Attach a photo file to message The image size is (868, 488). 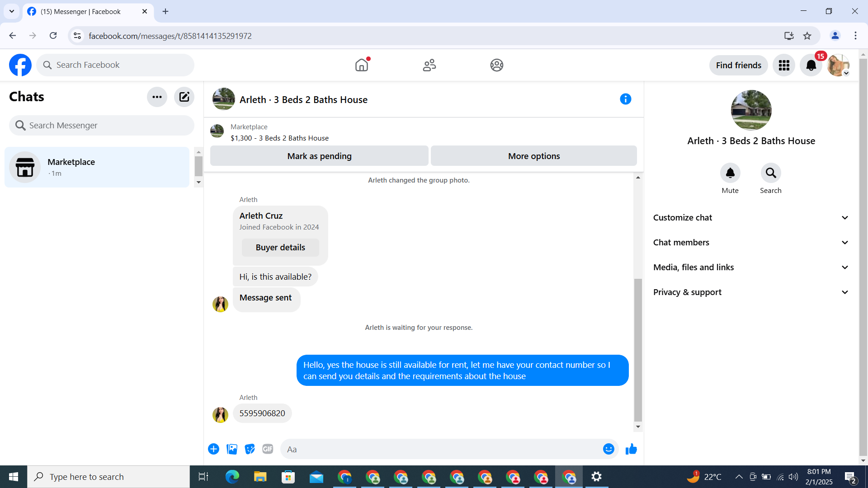232,449
